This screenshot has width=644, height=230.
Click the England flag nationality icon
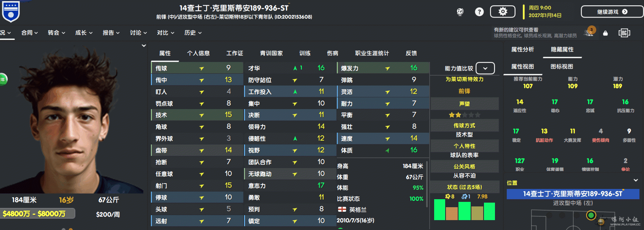click(342, 209)
